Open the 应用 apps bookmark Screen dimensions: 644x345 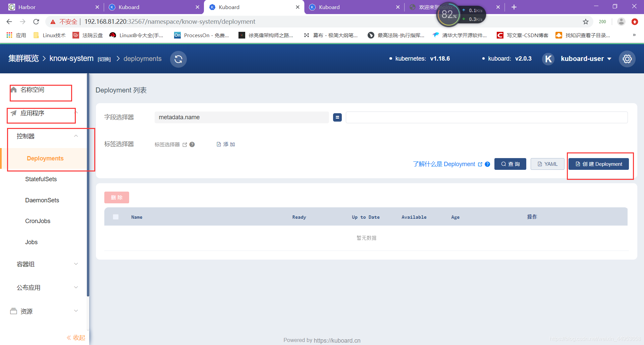pos(16,35)
